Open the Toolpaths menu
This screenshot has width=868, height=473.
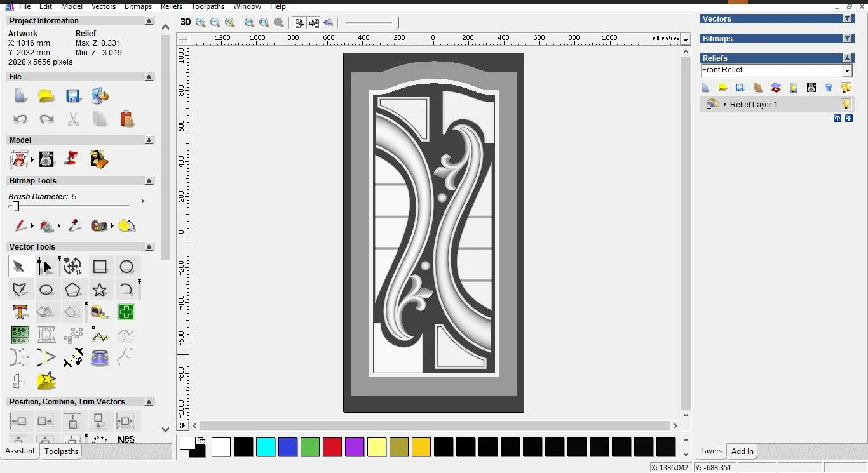pos(208,6)
